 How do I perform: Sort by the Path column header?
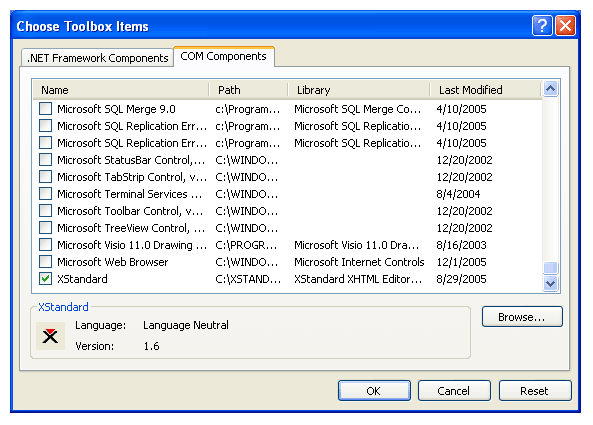(248, 90)
